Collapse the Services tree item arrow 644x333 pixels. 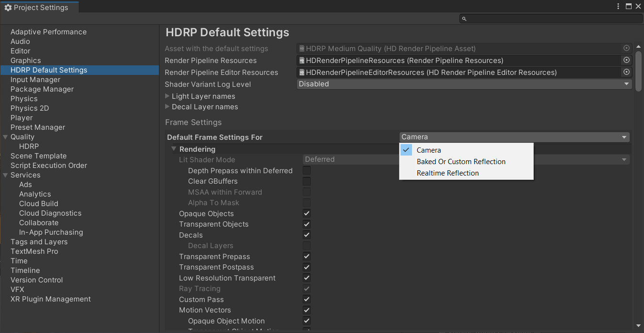(5, 175)
